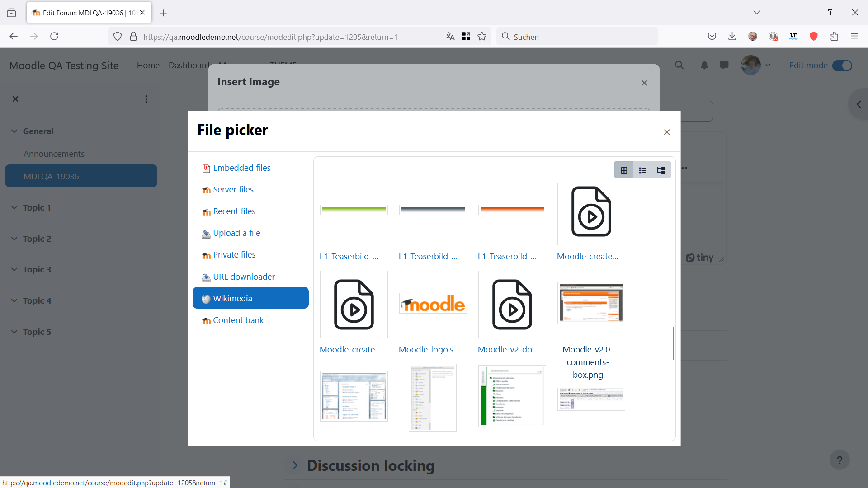The height and width of the screenshot is (488, 868).
Task: Expand Topic 4 in course index
Action: [14, 301]
